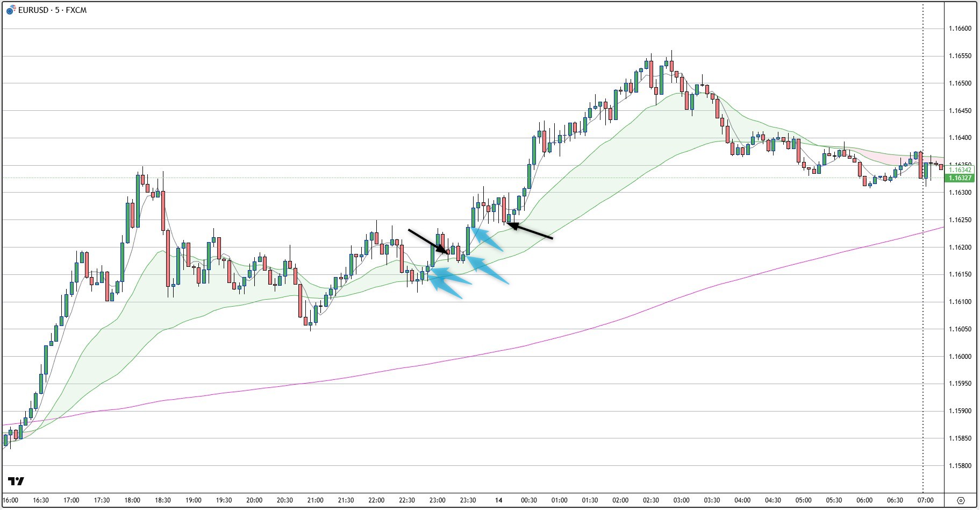
Task: Click the vertical dotted line near 07:00
Action: click(923, 323)
